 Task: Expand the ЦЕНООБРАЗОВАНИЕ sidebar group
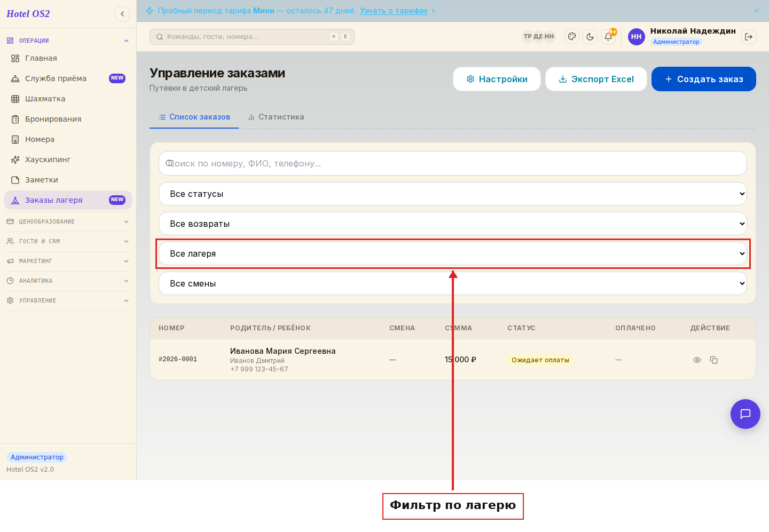pos(68,221)
